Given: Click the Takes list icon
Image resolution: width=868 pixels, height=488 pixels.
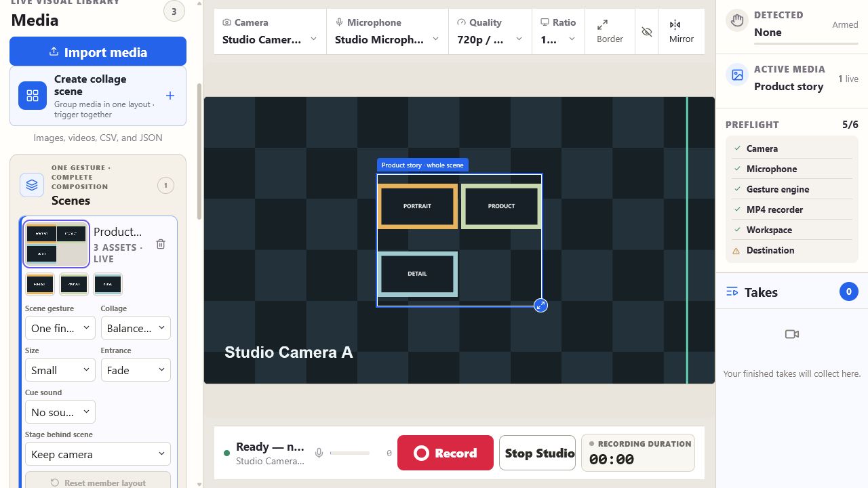Looking at the screenshot, I should (732, 292).
